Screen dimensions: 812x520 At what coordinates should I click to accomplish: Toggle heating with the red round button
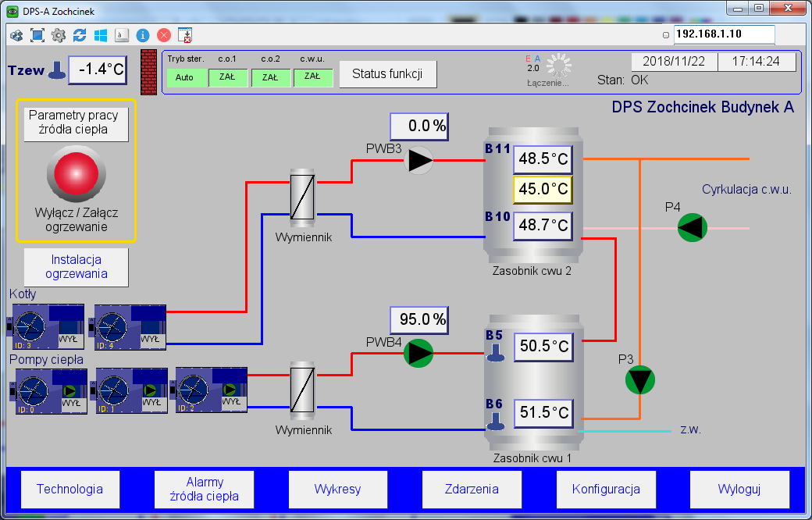coord(77,174)
